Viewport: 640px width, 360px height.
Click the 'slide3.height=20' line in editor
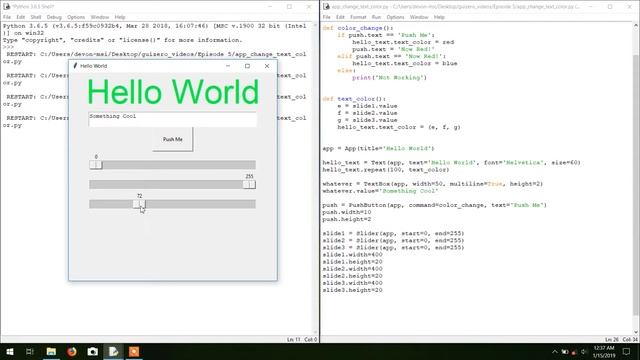(352, 290)
